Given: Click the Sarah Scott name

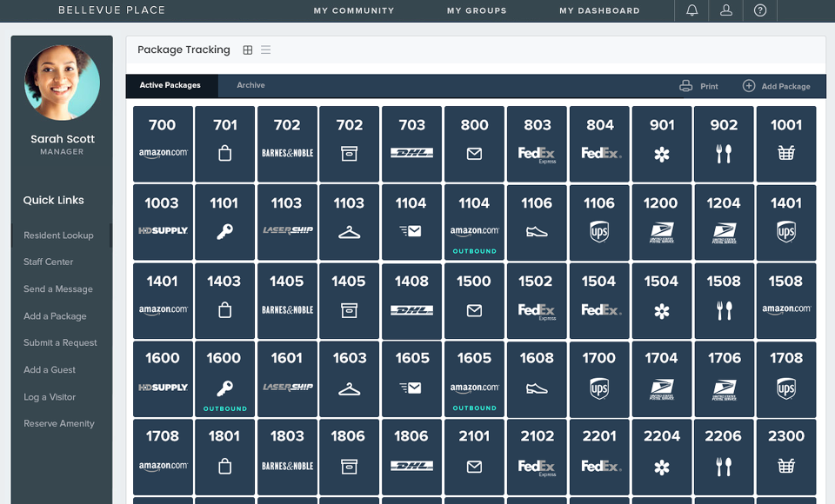Looking at the screenshot, I should click(63, 139).
